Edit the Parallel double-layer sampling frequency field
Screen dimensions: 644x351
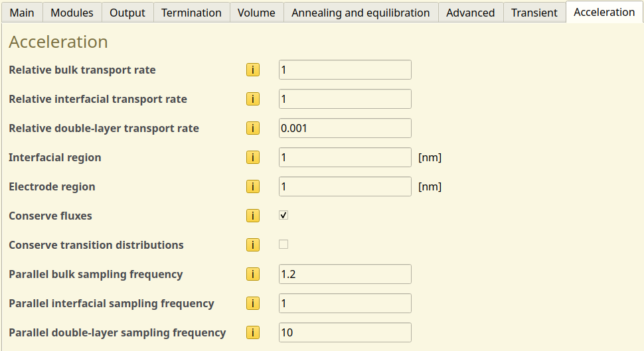click(x=345, y=332)
